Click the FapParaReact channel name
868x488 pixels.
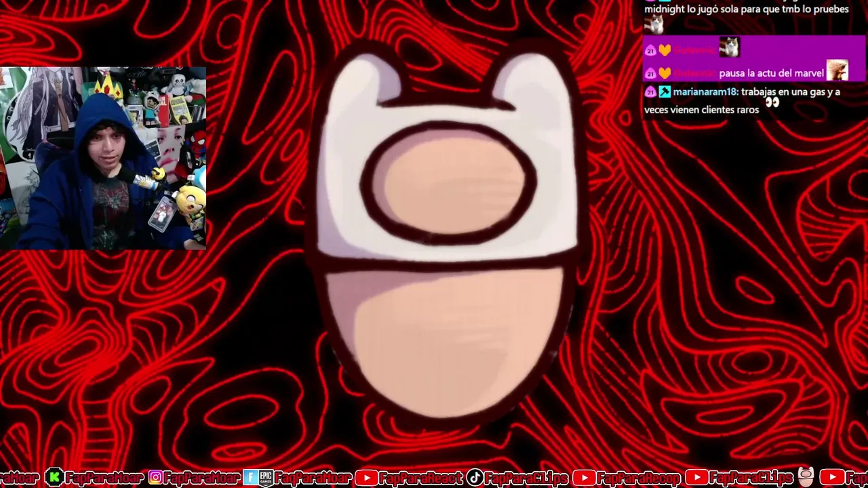tap(420, 478)
